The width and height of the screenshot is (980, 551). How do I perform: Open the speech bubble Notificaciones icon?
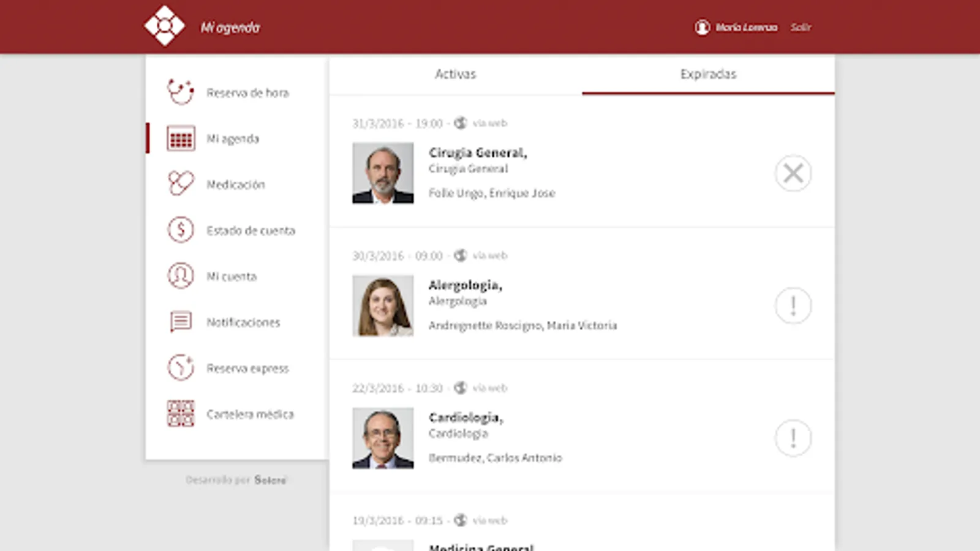click(x=181, y=321)
